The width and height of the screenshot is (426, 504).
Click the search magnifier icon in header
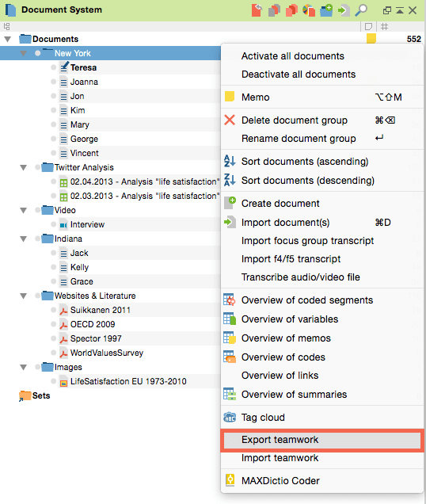pyautogui.click(x=361, y=10)
